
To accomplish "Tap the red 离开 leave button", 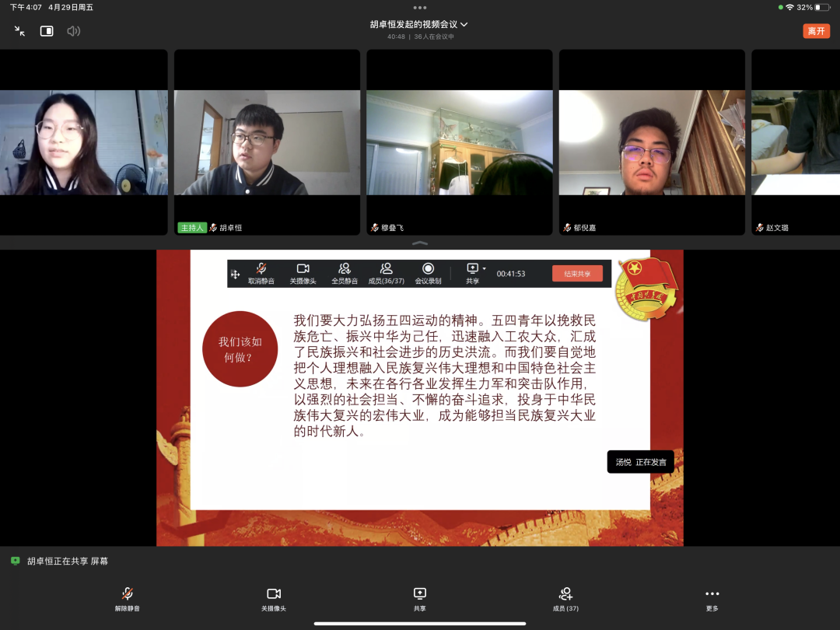I will 816,31.
